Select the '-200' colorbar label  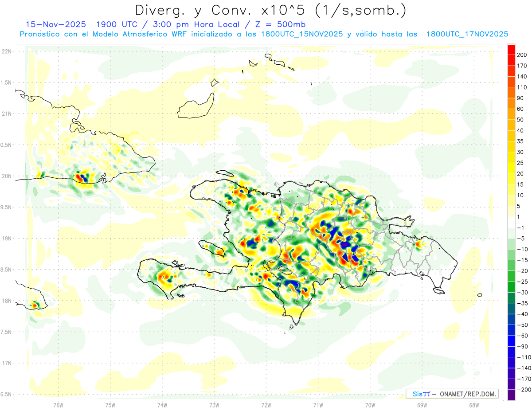[524, 390]
